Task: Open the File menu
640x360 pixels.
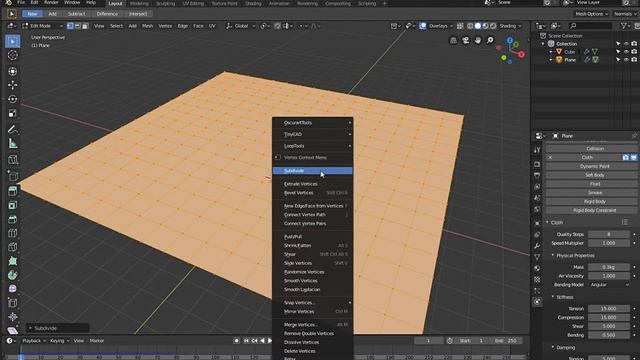Action: 21,3
